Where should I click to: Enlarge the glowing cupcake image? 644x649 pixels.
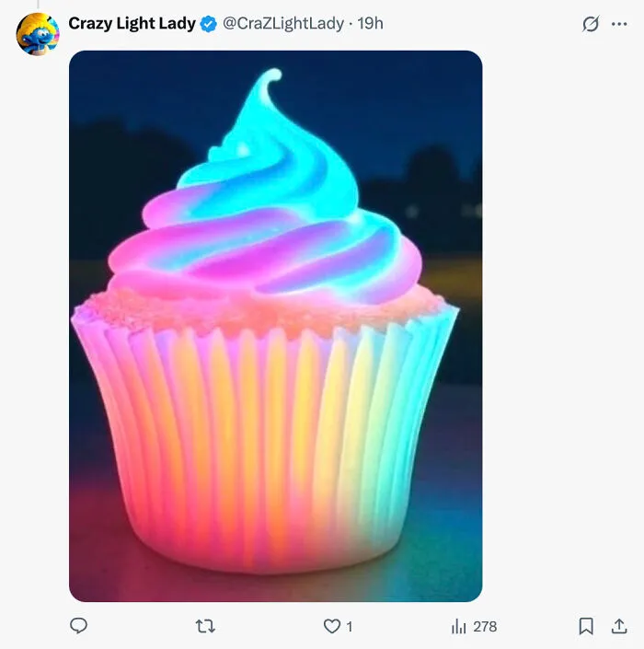[275, 326]
